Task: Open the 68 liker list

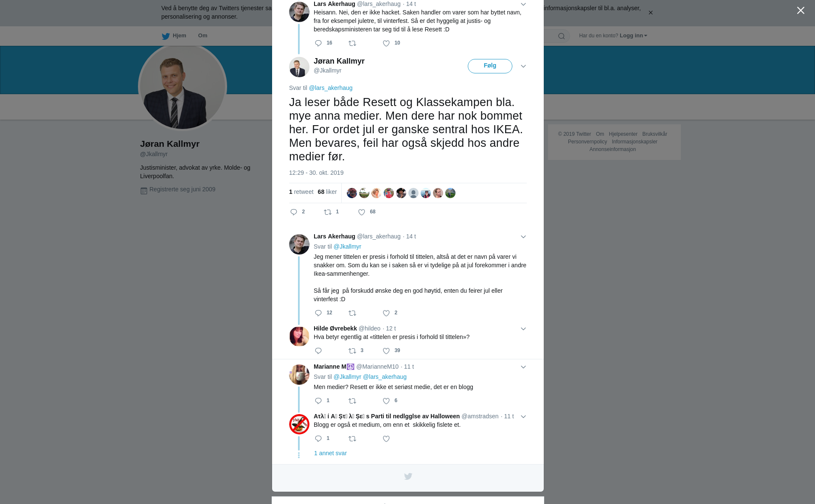Action: (x=327, y=192)
